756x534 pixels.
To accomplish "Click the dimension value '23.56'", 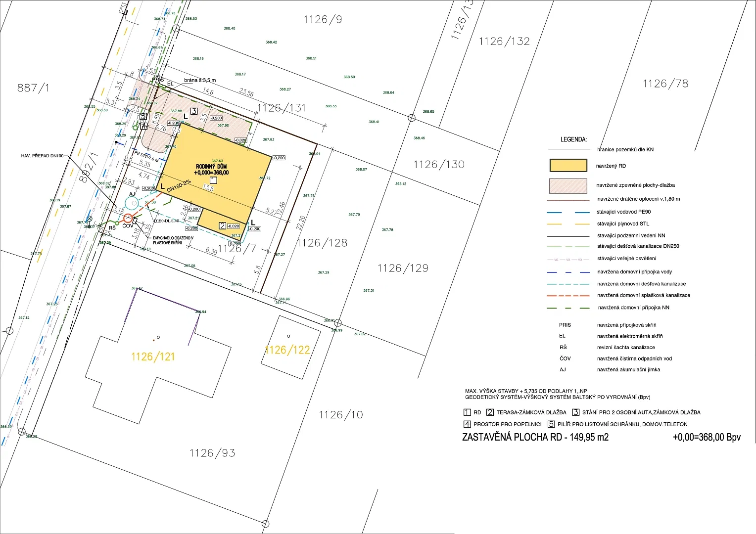I will click(246, 93).
